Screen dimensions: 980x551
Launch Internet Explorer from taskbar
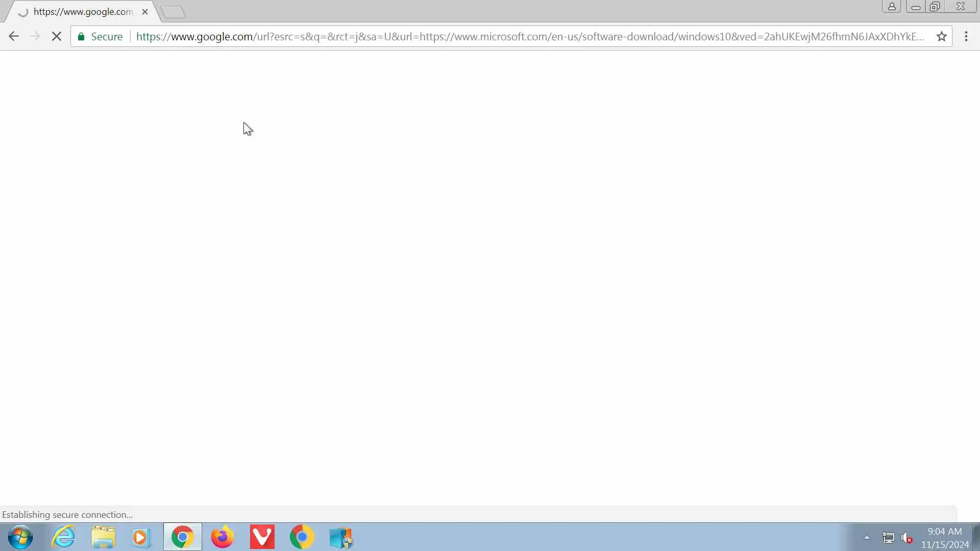point(64,537)
